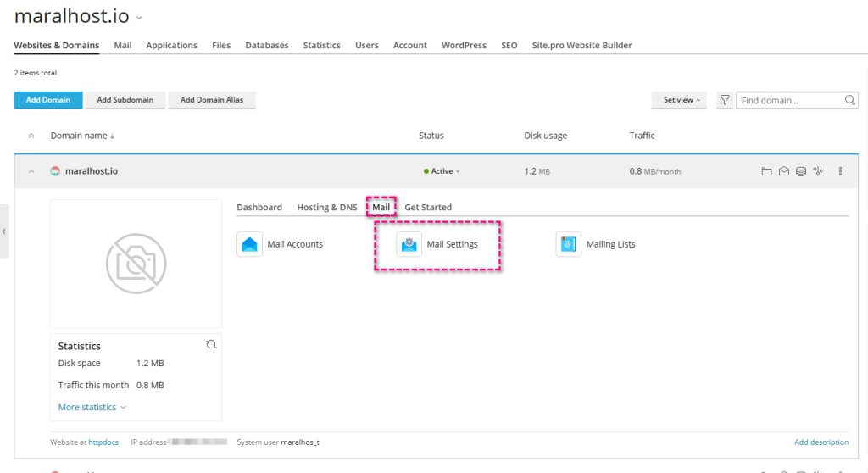Open the httpdocs link
The height and width of the screenshot is (473, 868).
(103, 442)
